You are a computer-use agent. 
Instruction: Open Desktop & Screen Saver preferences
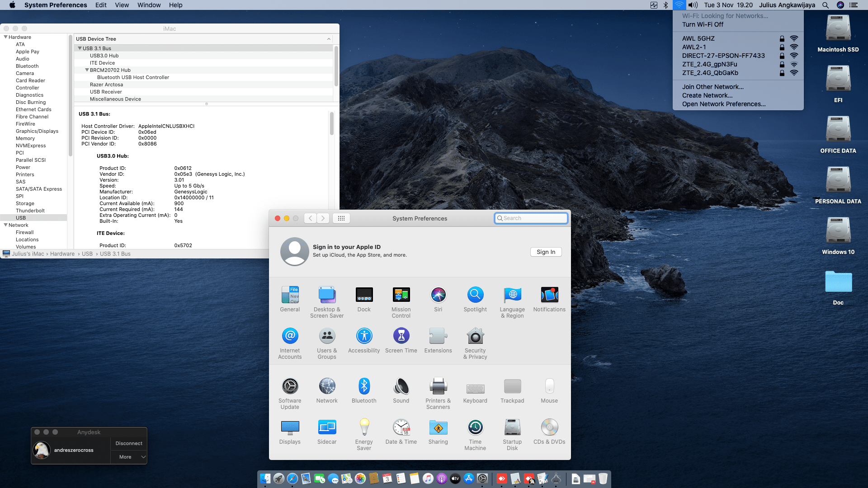[x=327, y=302]
